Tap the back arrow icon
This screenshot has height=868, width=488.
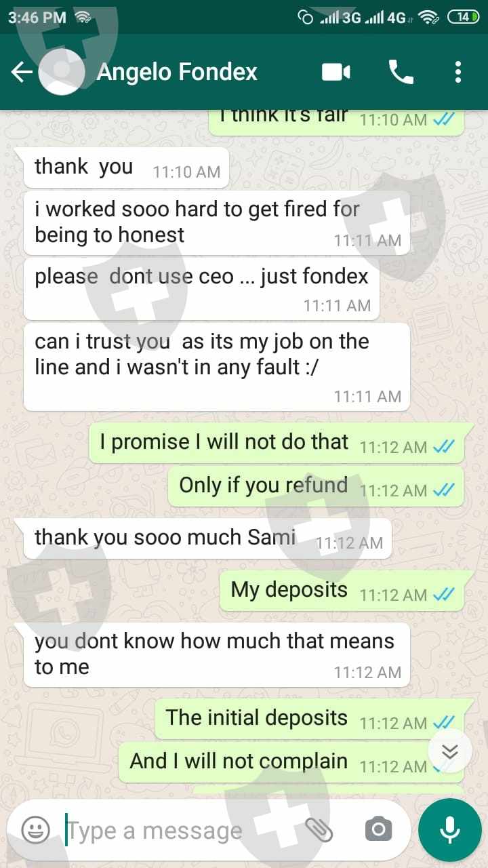22,72
